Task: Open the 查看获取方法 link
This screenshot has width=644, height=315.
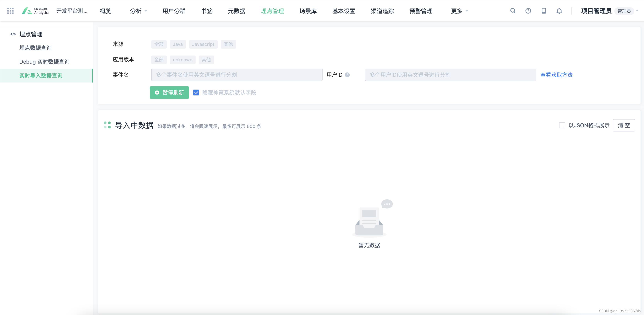Action: [556, 75]
